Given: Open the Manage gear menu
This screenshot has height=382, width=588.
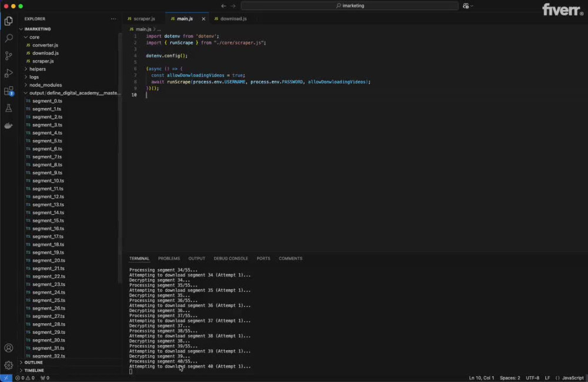Looking at the screenshot, I should 8,365.
